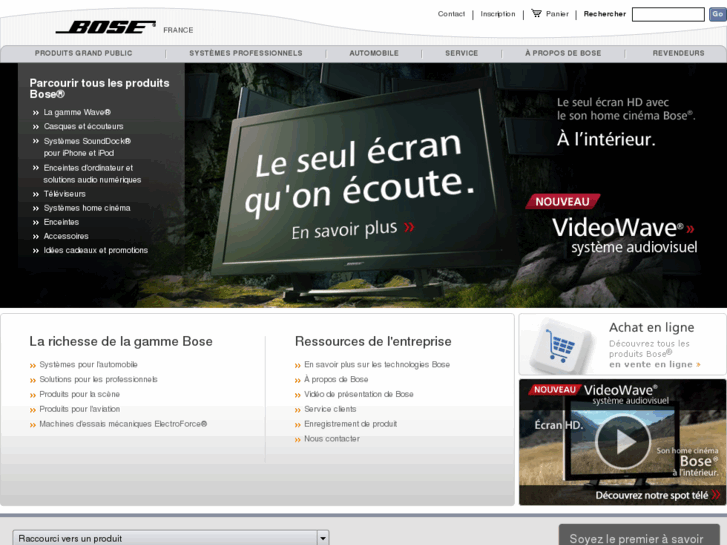Open Nous contacter link
727x545 pixels.
(x=332, y=439)
